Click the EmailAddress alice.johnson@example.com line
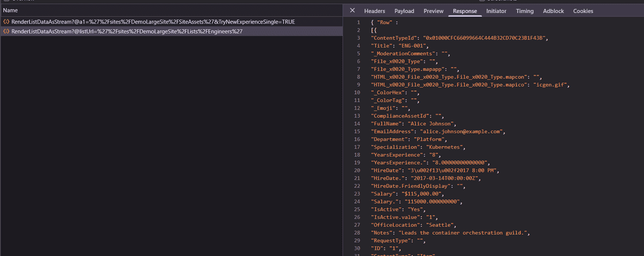The image size is (644, 256). pyautogui.click(x=438, y=132)
